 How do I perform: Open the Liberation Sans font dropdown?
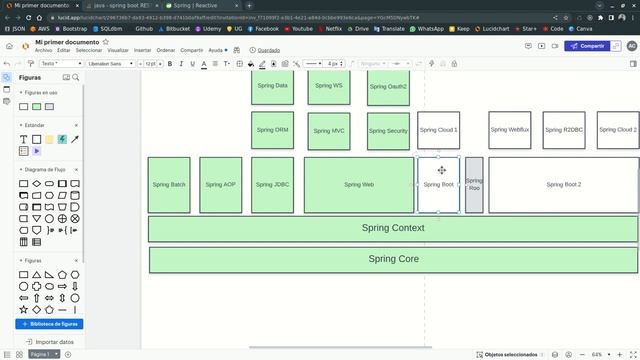coord(111,64)
